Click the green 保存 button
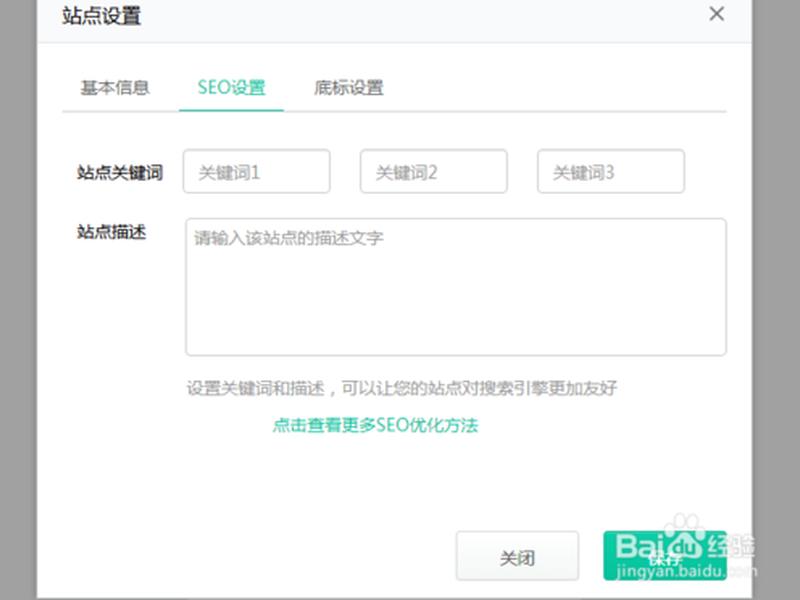 (x=665, y=556)
